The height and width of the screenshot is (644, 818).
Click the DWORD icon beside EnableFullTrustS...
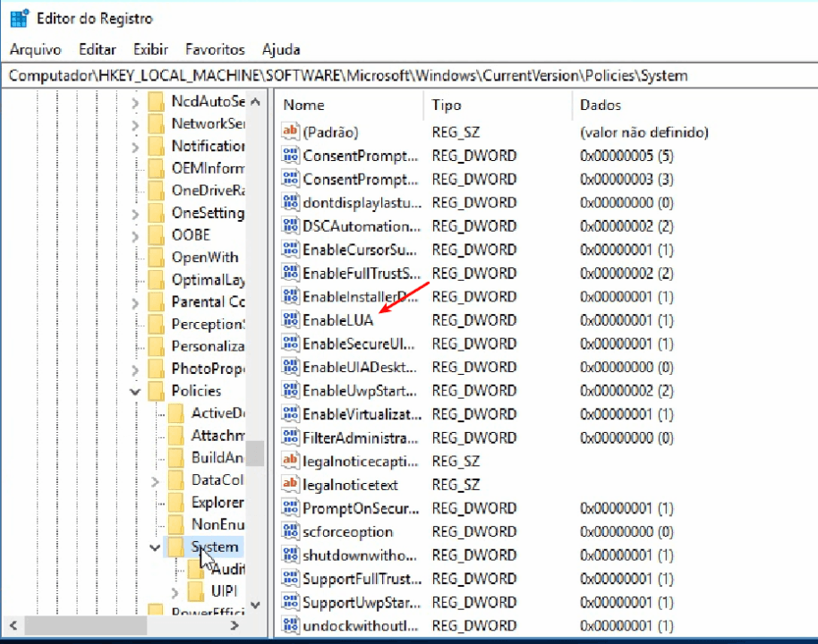coord(290,272)
